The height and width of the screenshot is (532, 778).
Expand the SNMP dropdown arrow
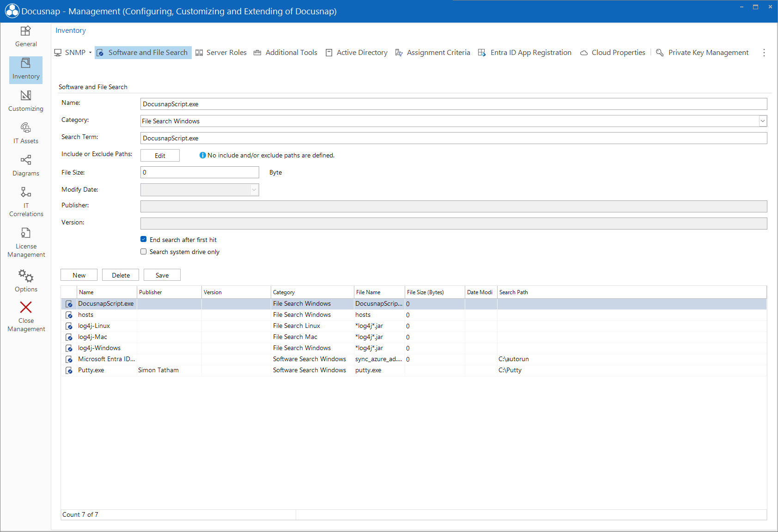click(x=90, y=53)
